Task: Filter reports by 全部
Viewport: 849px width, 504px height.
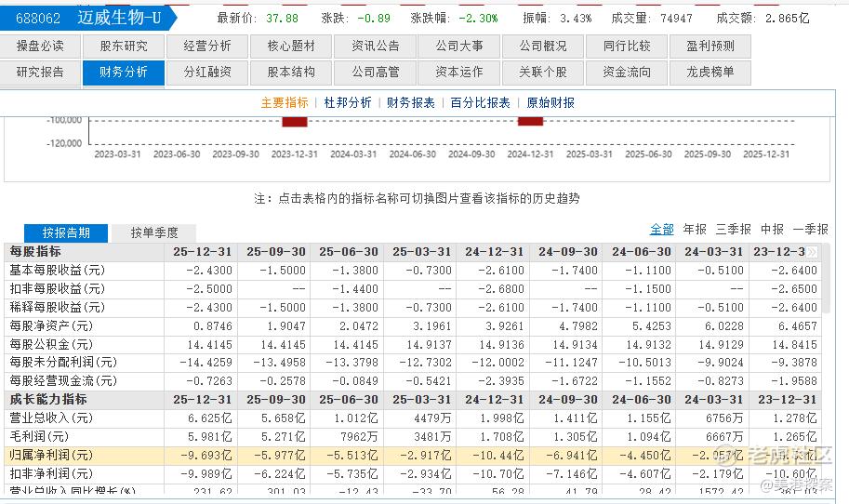Action: (662, 230)
